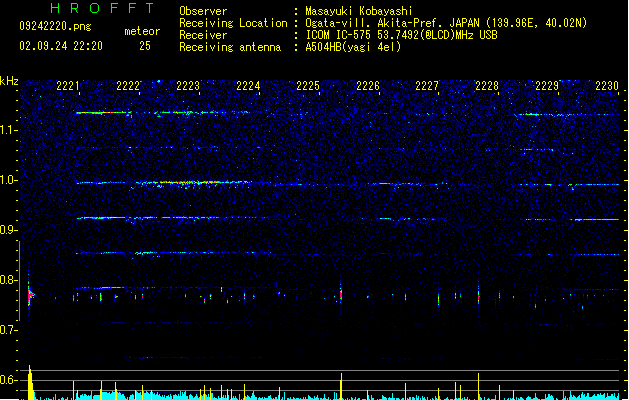Viewport: 629px width, 400px height.
Task: Click the meteor count 25
Action: [145, 46]
